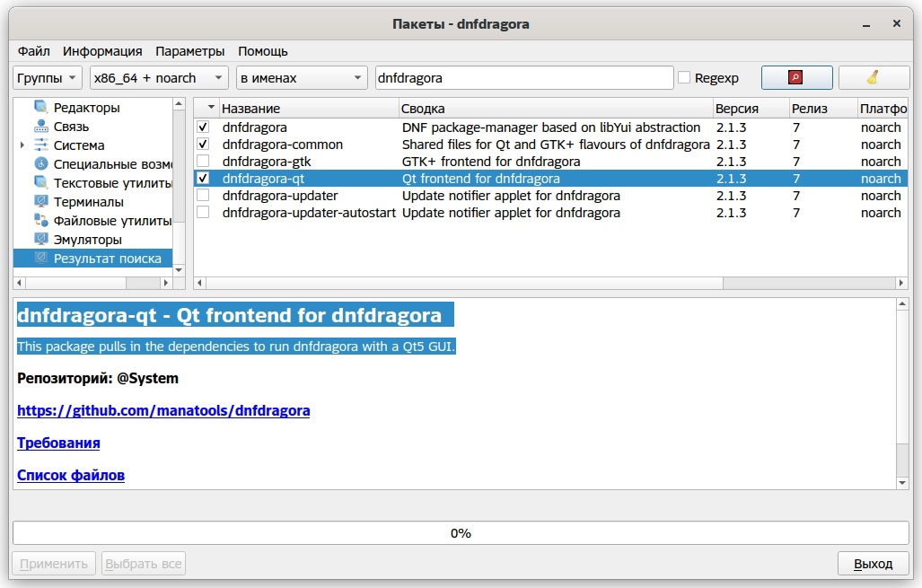Click the Выход button
The width and height of the screenshot is (922, 588).
click(x=874, y=564)
